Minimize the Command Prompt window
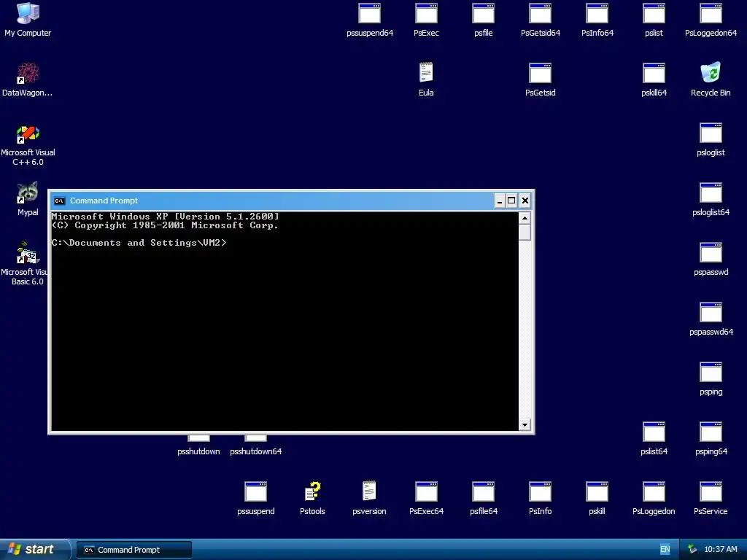The height and width of the screenshot is (560, 747). 499,201
